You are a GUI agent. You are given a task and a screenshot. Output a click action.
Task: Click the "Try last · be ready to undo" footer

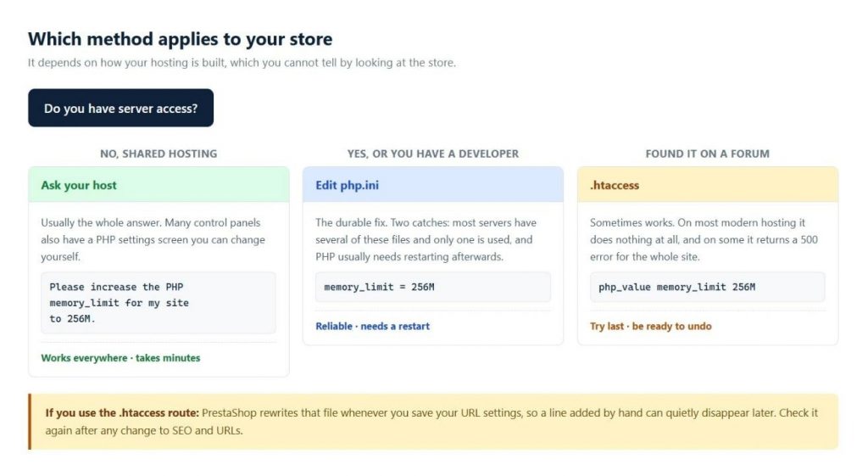click(x=650, y=327)
